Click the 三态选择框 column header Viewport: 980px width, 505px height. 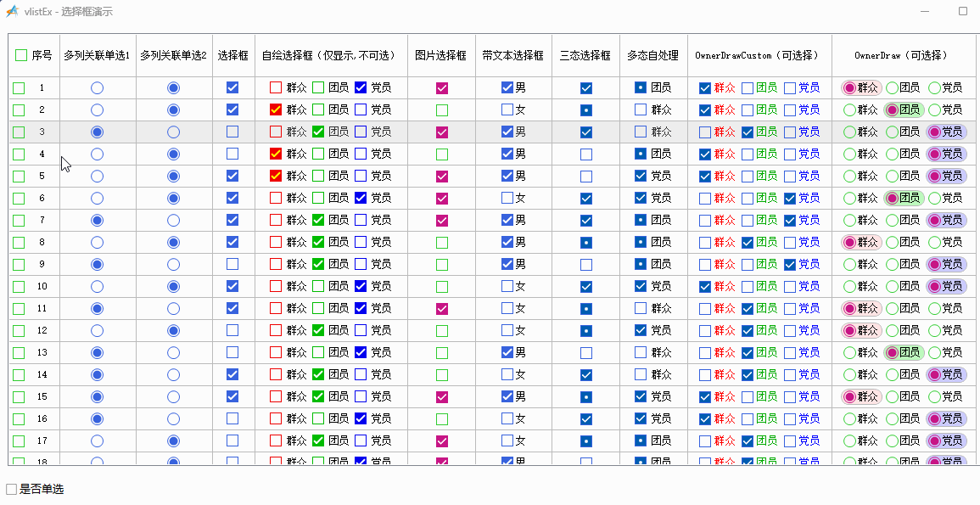click(585, 55)
